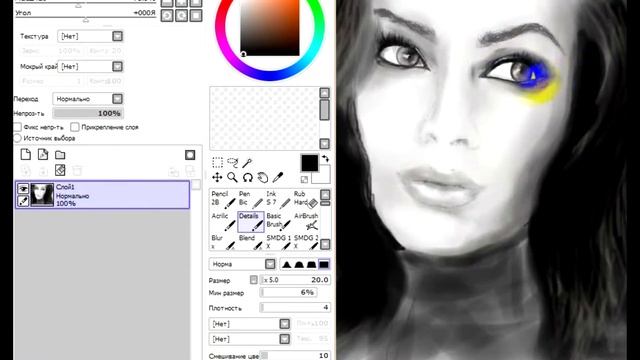This screenshot has width=640, height=360.
Task: Choose the SMDG 1 brush
Action: (278, 242)
